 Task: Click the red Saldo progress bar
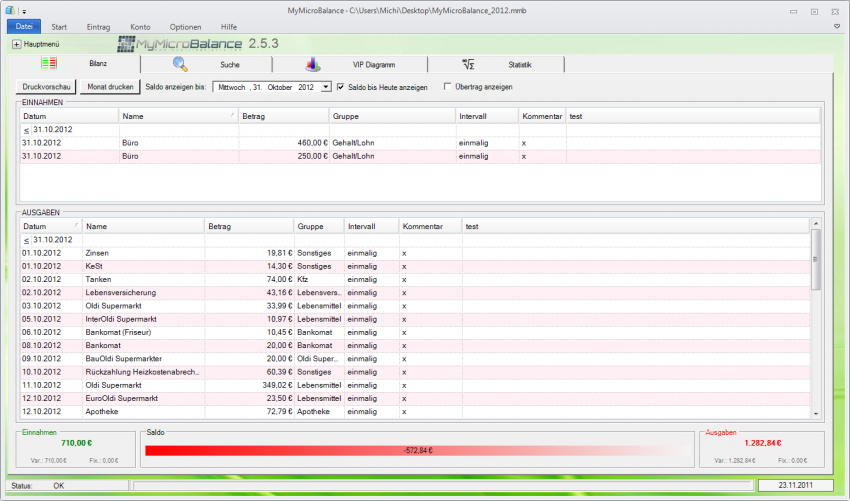coord(417,450)
